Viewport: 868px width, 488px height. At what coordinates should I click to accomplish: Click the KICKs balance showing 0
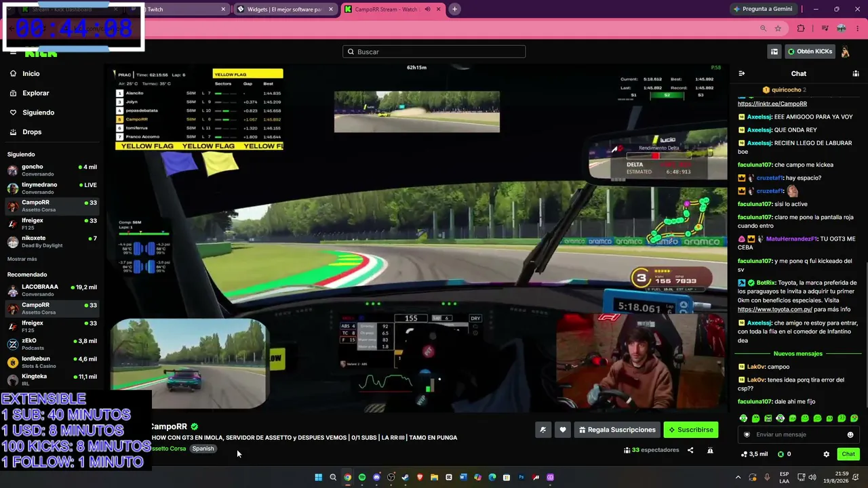(785, 454)
